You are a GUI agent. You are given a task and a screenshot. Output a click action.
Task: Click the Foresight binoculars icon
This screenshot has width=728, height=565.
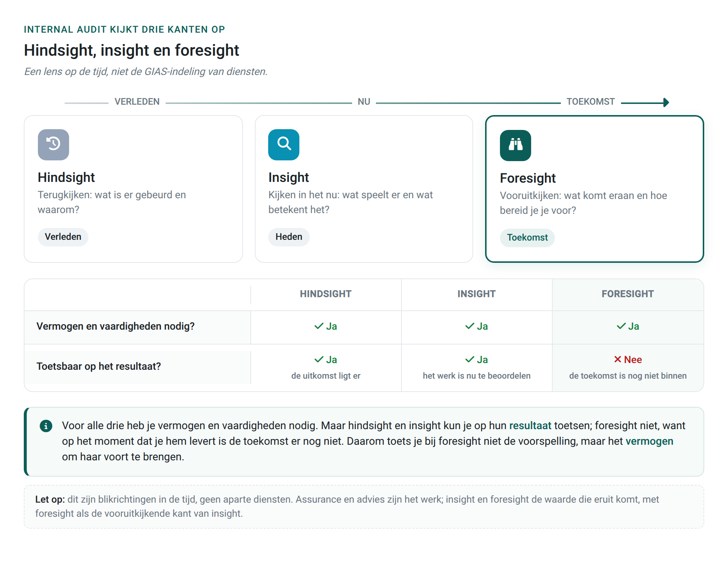[516, 145]
